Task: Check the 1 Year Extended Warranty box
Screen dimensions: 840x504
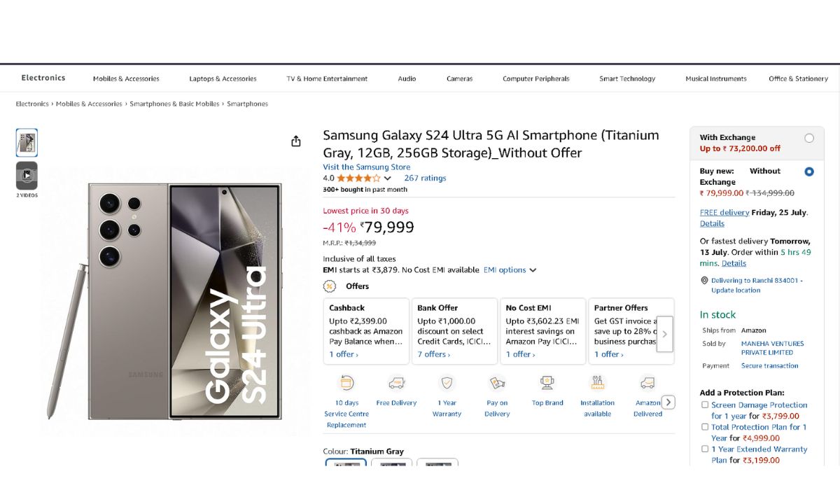Action: [x=705, y=449]
